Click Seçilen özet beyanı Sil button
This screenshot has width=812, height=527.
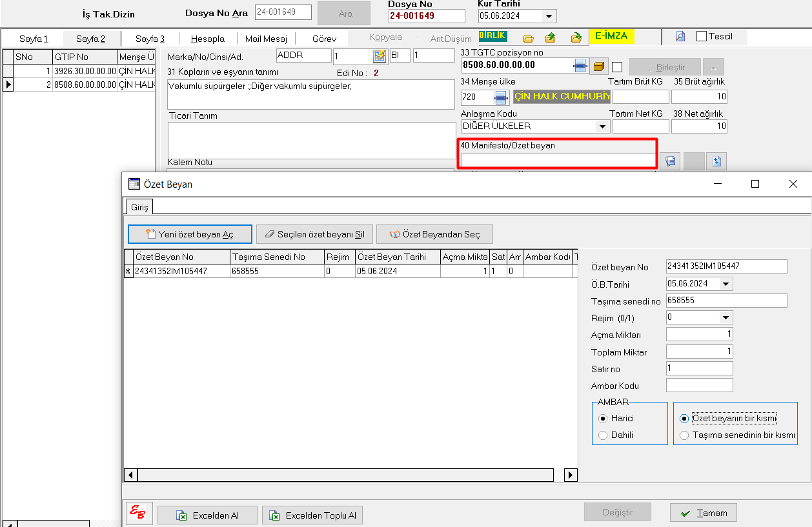point(314,234)
